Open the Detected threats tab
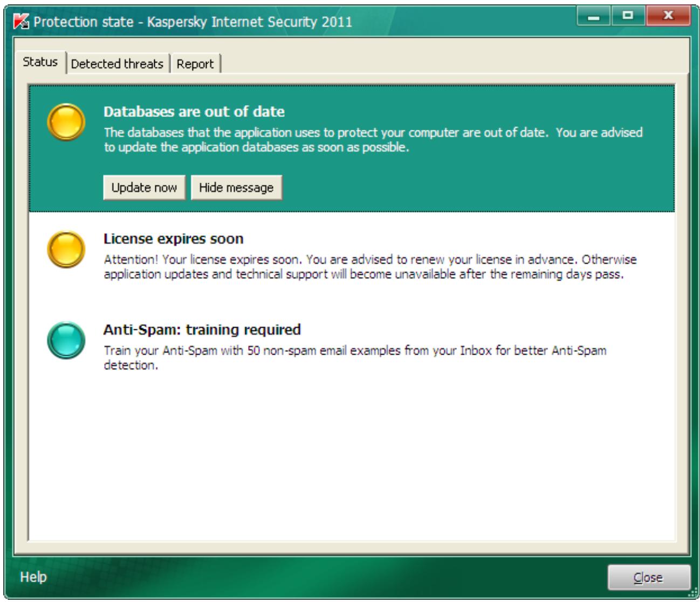The width and height of the screenshot is (700, 602). [117, 64]
